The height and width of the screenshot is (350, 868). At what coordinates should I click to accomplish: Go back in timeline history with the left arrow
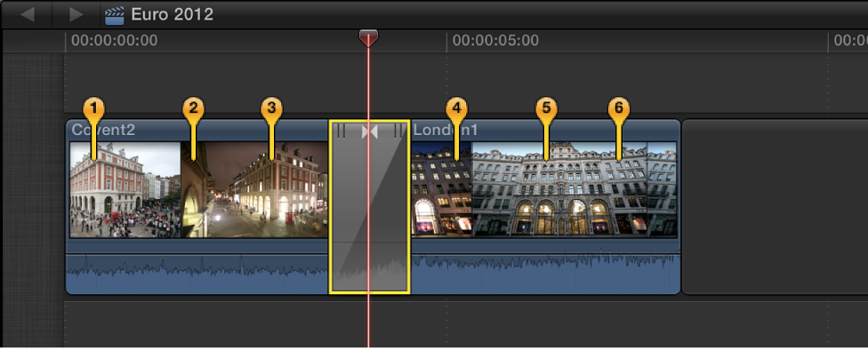tap(27, 14)
